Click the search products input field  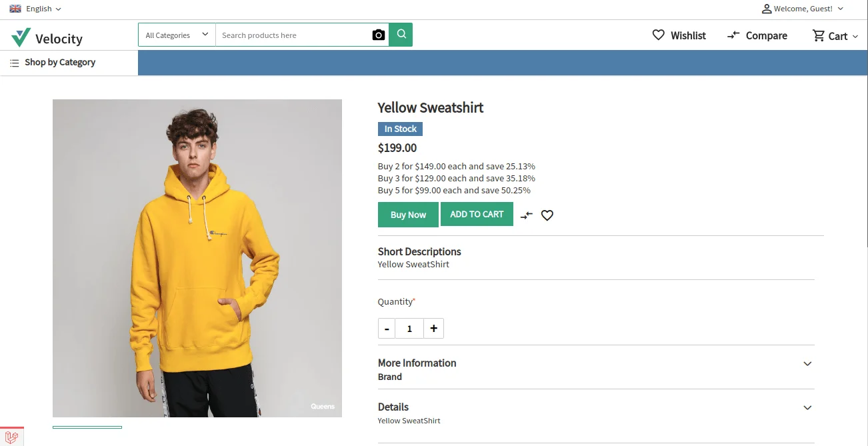click(293, 35)
